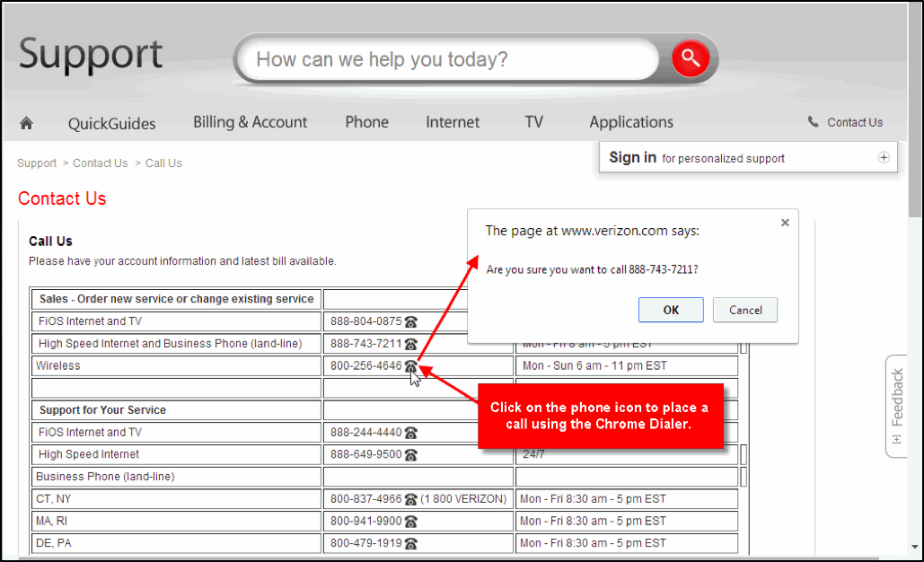Open the Feedback side tab

[896, 406]
